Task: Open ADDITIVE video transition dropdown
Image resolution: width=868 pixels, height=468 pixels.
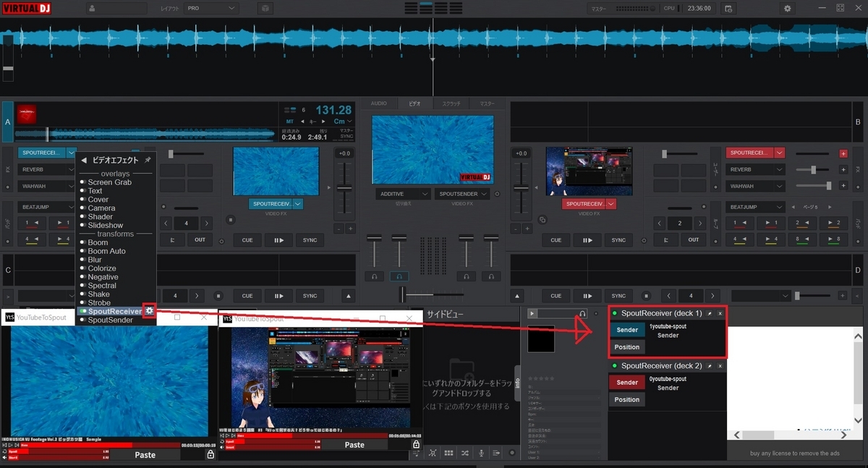Action: pyautogui.click(x=404, y=194)
